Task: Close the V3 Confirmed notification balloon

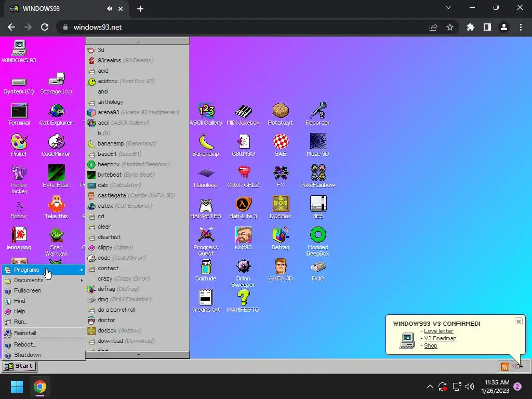Action: tap(518, 321)
